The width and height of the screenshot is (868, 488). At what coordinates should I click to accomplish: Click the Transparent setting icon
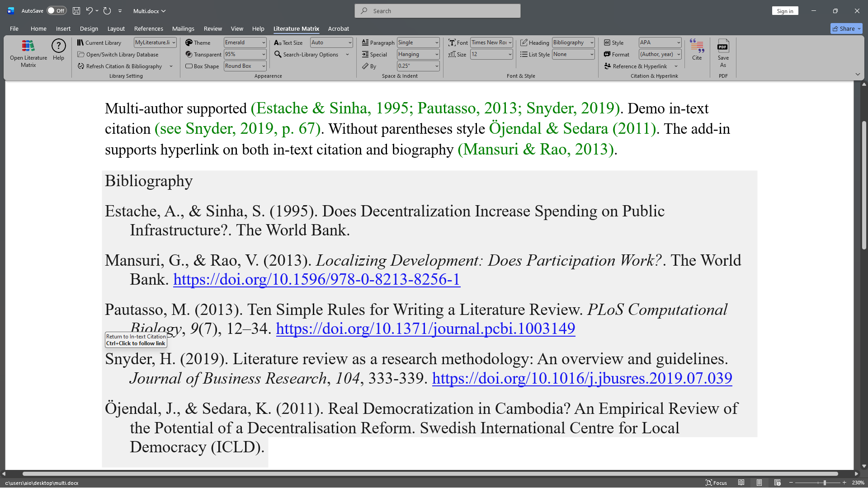click(x=189, y=54)
